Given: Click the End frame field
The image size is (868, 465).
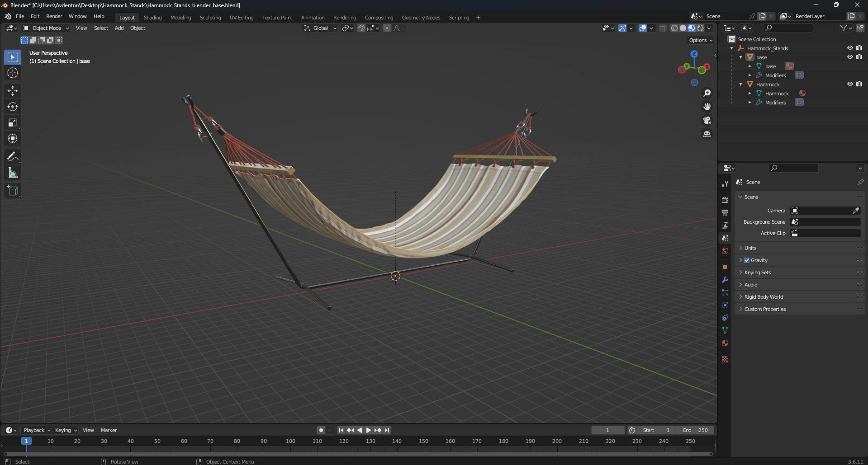Looking at the screenshot, I should (x=695, y=430).
